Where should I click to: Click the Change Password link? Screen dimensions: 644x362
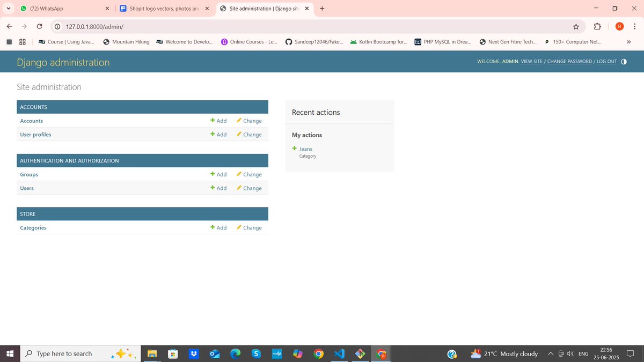pyautogui.click(x=569, y=62)
